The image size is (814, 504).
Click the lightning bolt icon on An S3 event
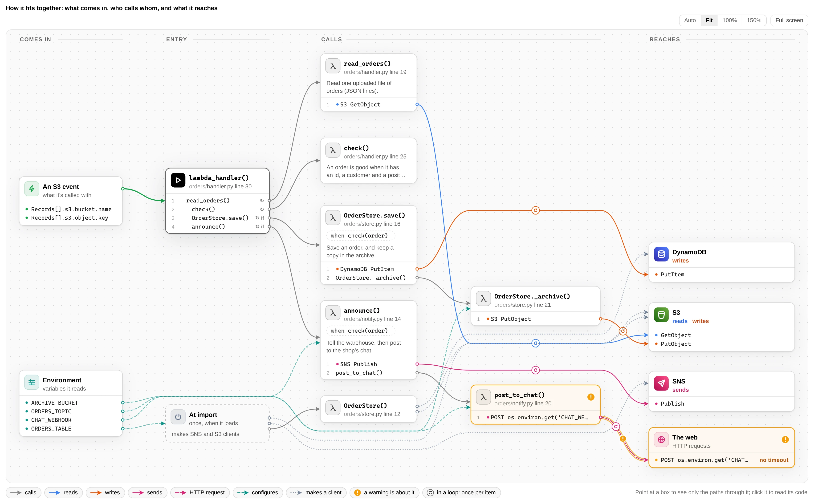click(32, 189)
